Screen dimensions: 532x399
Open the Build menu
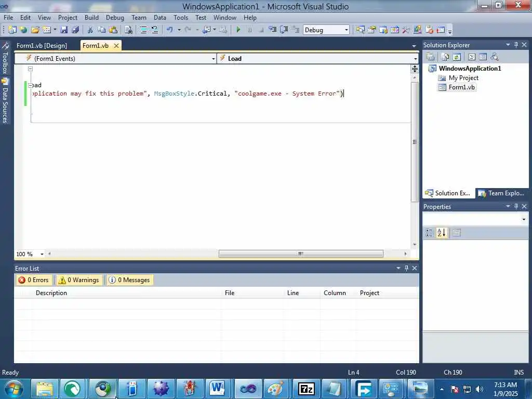click(91, 18)
